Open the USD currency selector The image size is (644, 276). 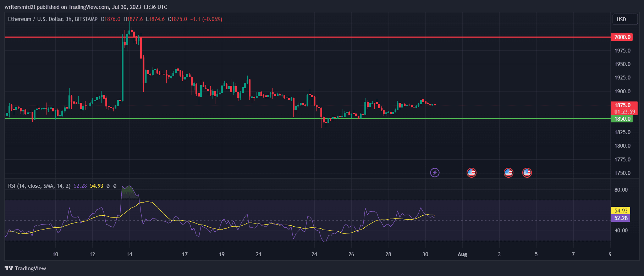[x=624, y=20]
